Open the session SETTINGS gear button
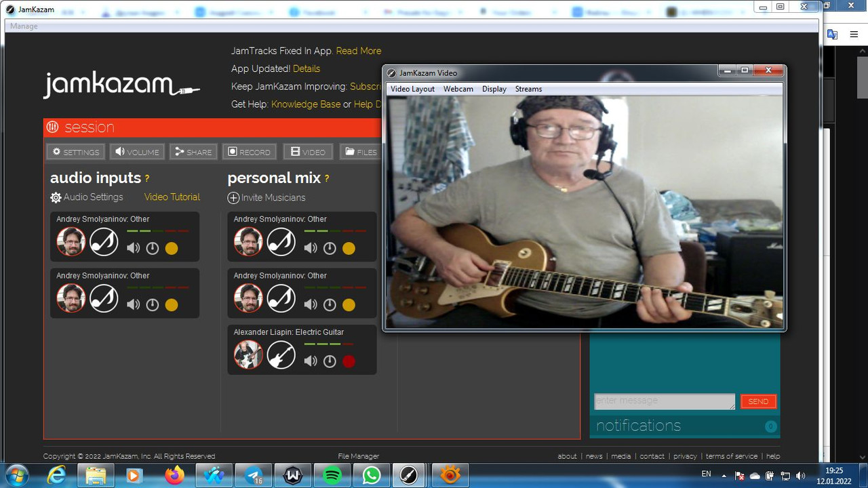 (75, 152)
